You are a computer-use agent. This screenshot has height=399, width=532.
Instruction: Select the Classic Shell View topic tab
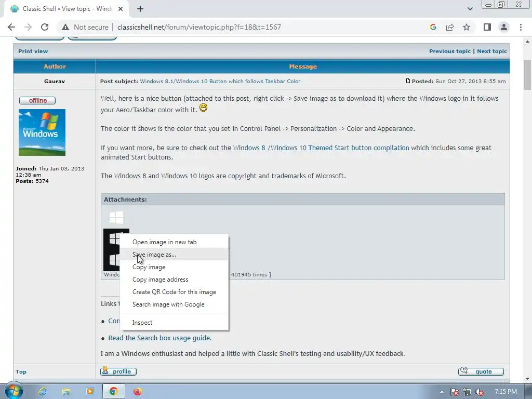click(x=66, y=9)
